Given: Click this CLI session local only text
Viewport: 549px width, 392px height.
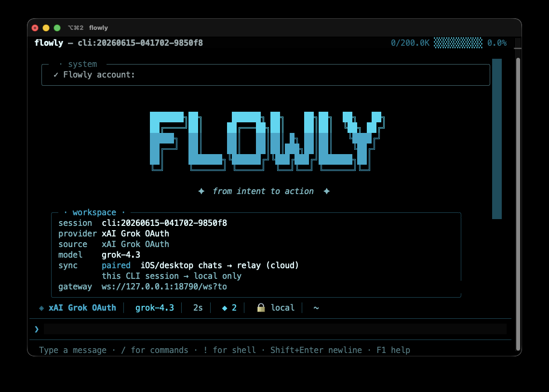Looking at the screenshot, I should point(172,276).
